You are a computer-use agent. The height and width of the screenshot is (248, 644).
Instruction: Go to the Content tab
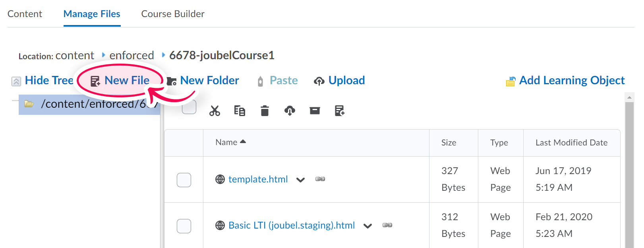[25, 14]
